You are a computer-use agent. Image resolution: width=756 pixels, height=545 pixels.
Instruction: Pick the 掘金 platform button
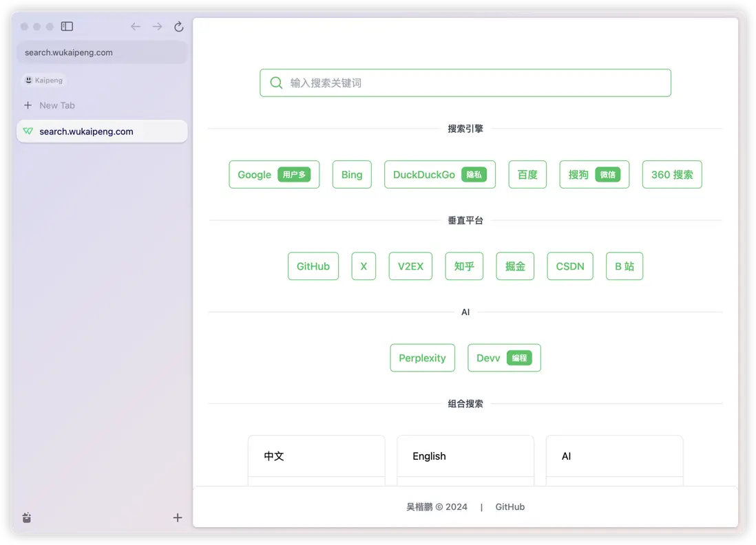(x=515, y=266)
